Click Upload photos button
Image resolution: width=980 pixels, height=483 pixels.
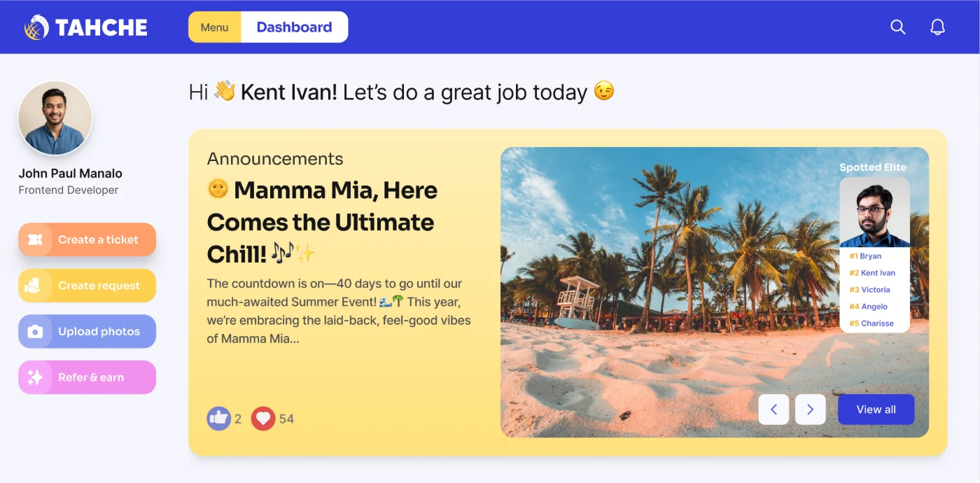pos(87,332)
